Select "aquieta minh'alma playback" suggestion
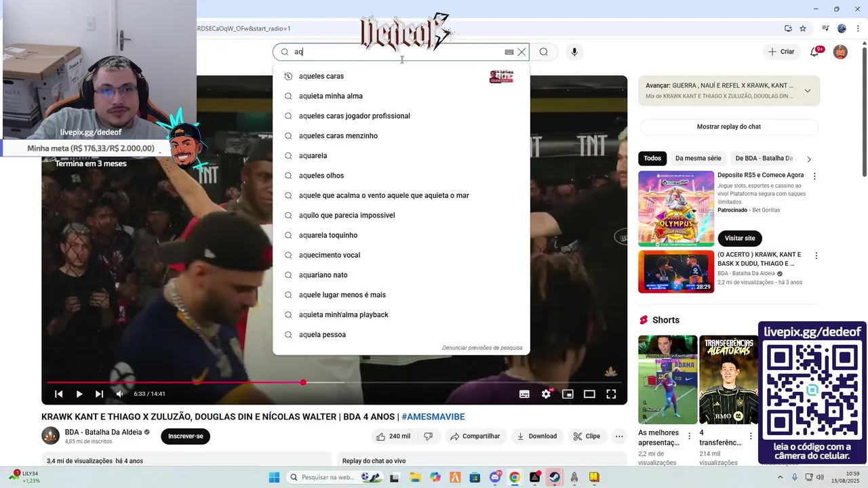This screenshot has width=868, height=488. tap(401, 314)
